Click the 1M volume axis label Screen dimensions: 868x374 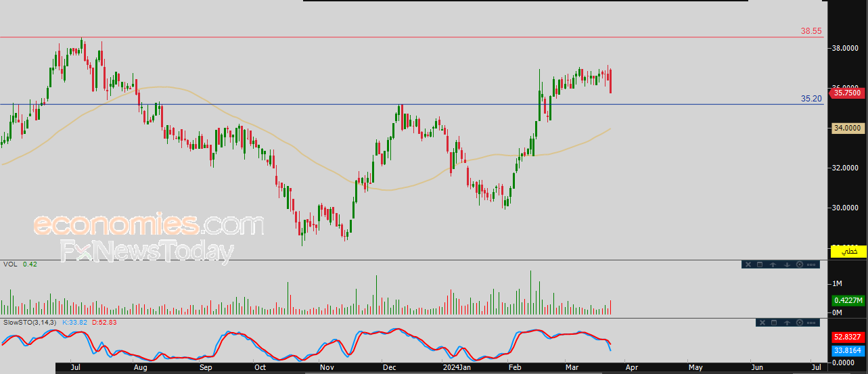(838, 283)
